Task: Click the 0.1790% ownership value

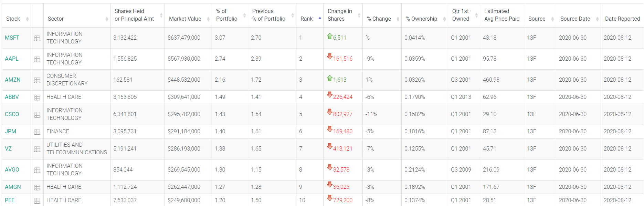Action: point(415,97)
